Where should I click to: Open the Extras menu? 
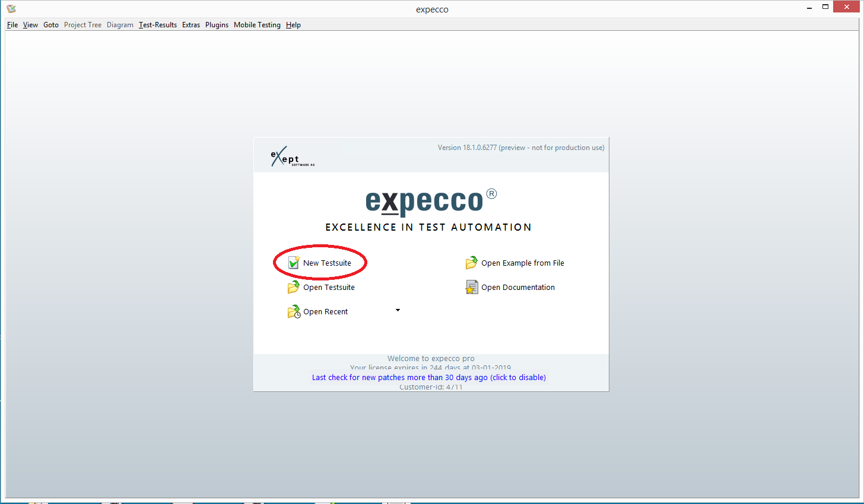191,25
